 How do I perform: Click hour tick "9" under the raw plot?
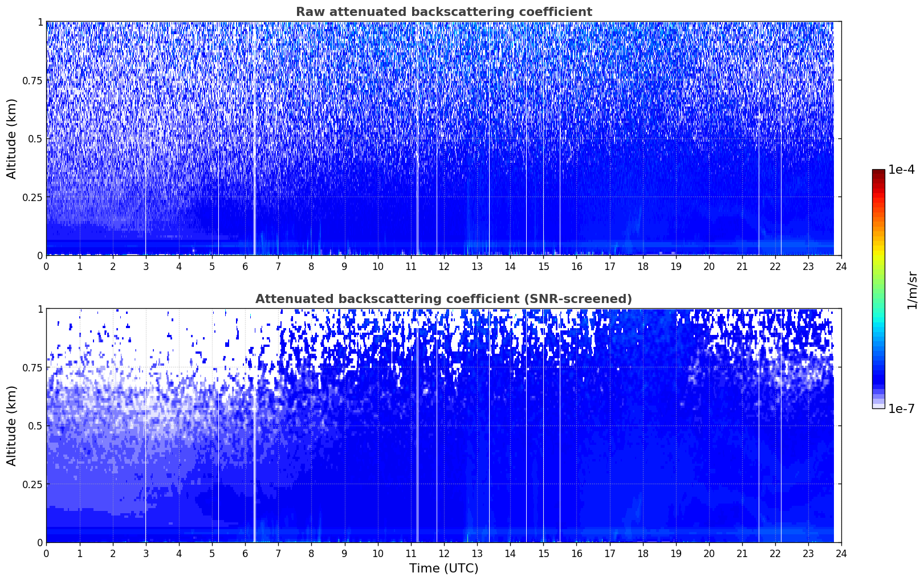pyautogui.click(x=344, y=266)
